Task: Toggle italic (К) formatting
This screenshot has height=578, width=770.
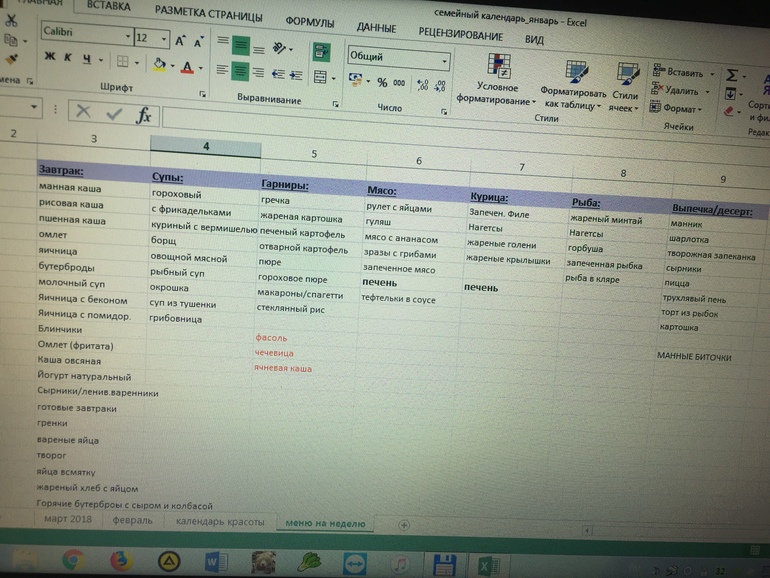Action: [69, 58]
